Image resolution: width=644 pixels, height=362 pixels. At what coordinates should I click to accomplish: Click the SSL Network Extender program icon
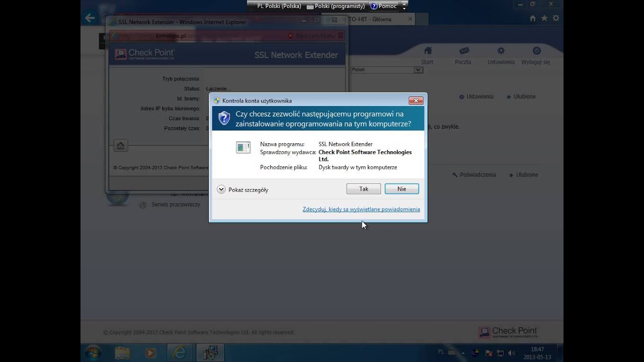[x=243, y=147]
